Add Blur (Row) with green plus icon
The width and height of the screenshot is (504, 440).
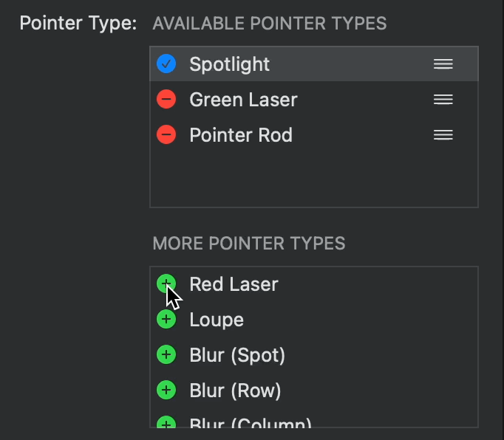pyautogui.click(x=166, y=391)
